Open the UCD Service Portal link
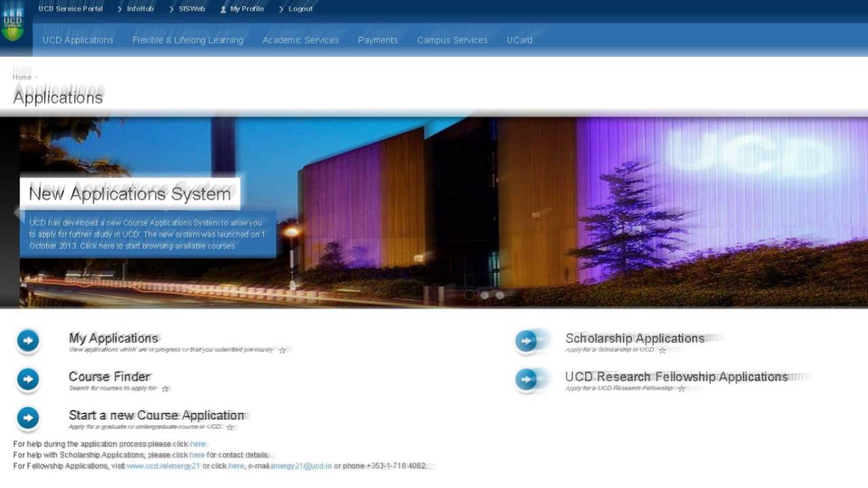 point(71,9)
